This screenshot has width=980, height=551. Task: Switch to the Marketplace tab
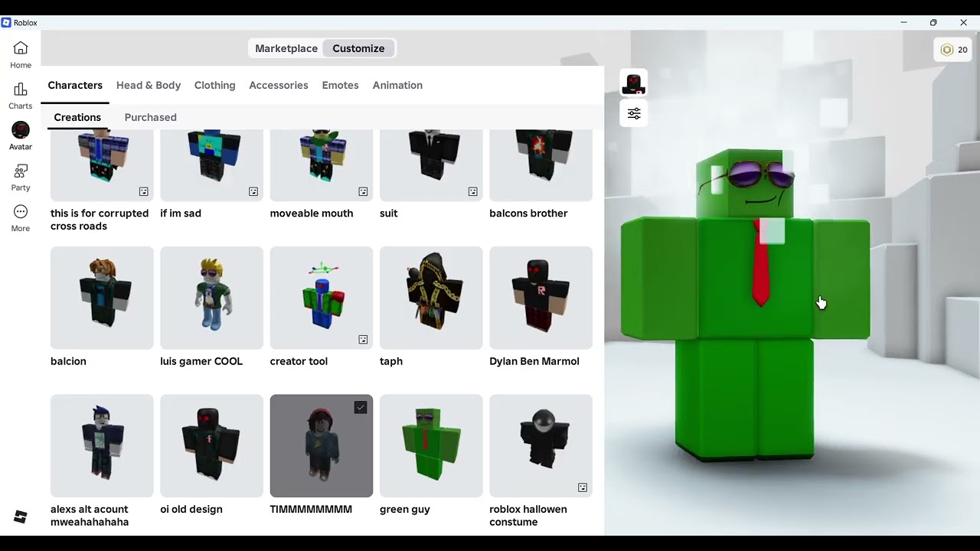(286, 48)
